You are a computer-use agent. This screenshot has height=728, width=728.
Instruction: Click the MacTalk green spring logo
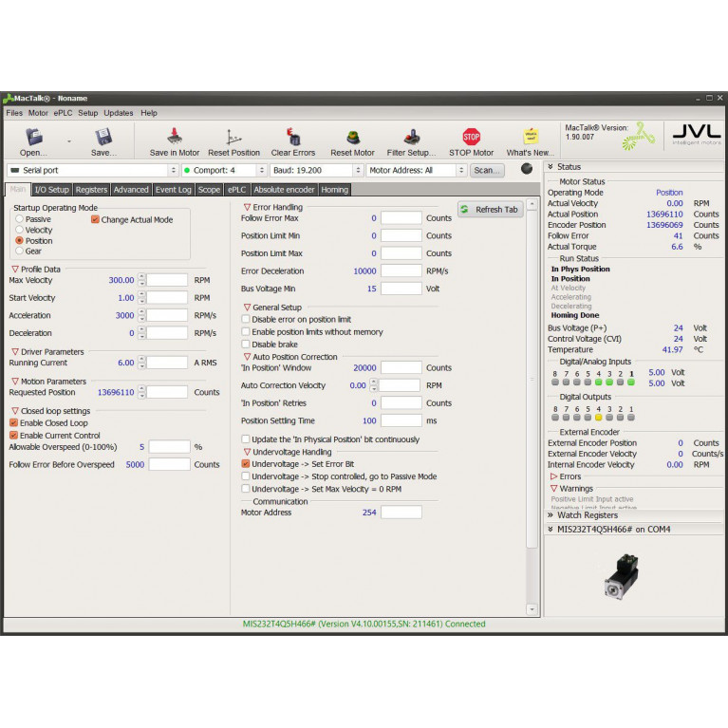pos(639,137)
